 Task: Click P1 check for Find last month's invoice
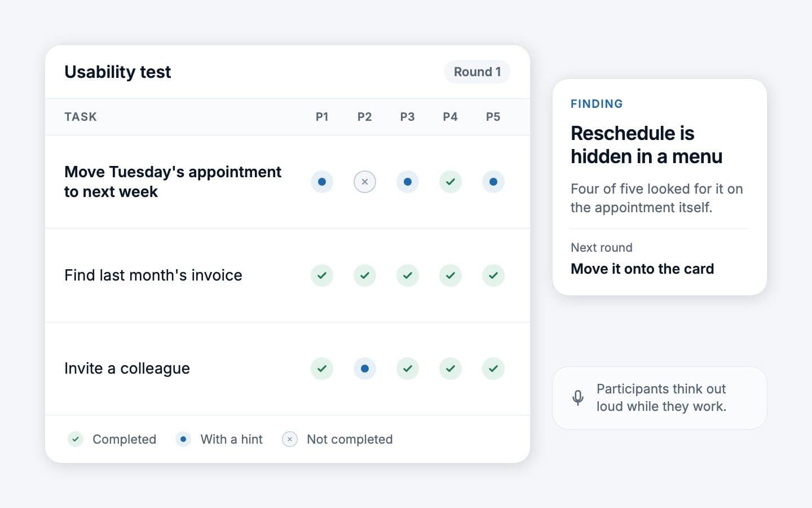point(322,275)
